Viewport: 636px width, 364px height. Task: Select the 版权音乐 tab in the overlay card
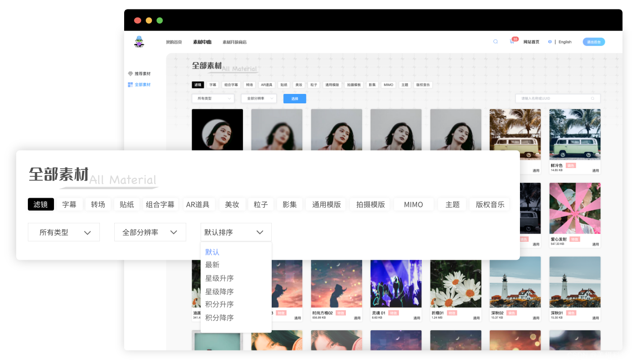click(x=490, y=204)
